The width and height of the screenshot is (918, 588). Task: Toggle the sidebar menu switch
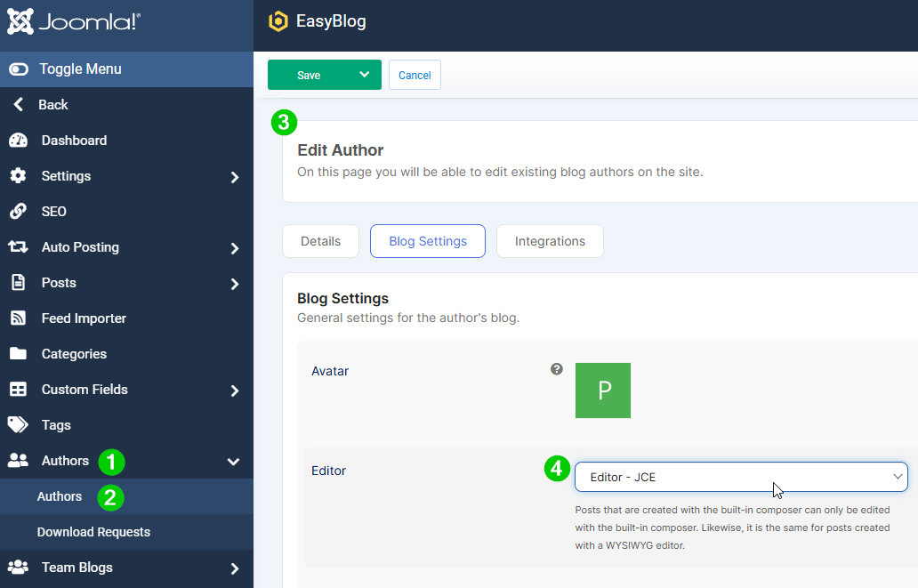click(19, 69)
